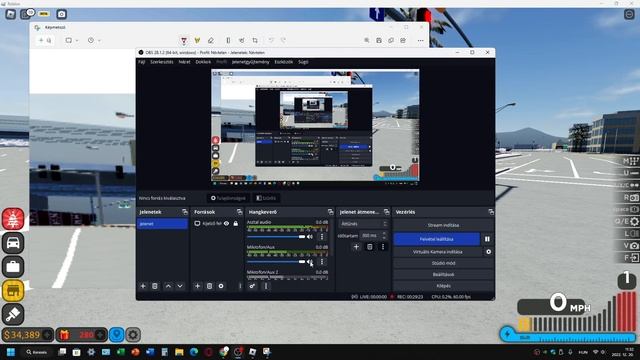Float the Hangkeverő dock panel
The width and height of the screenshot is (640, 360).
click(330, 212)
